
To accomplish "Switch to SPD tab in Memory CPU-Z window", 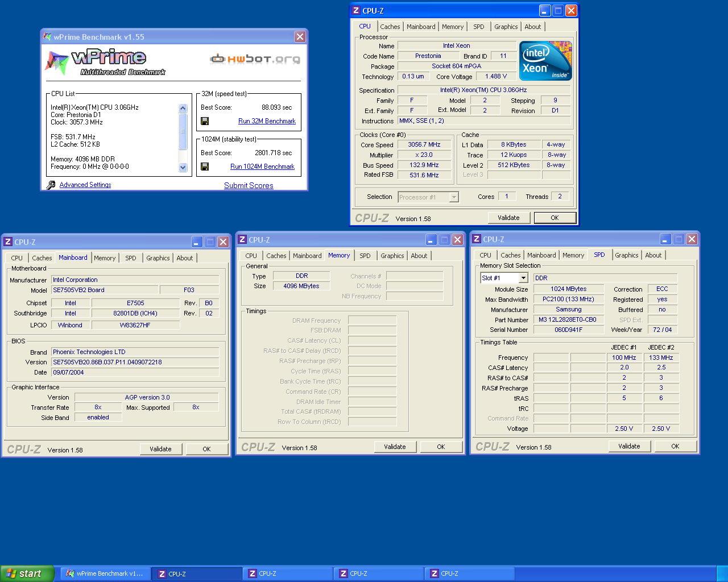I will (x=365, y=256).
